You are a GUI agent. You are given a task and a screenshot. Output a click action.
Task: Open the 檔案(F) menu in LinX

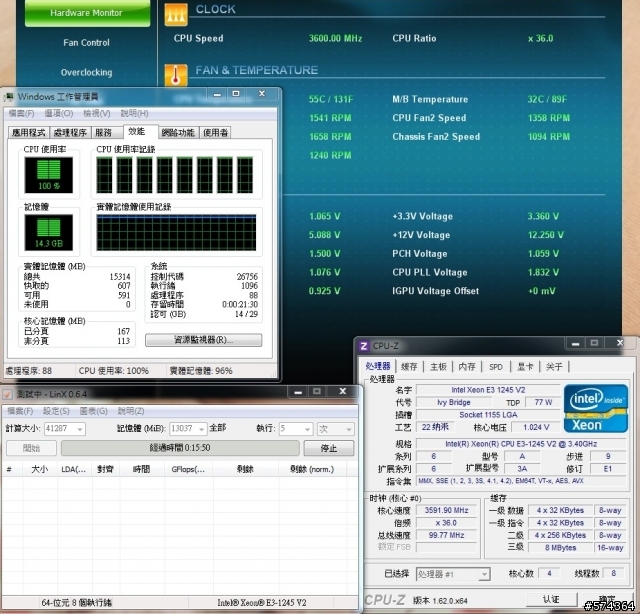click(x=20, y=411)
